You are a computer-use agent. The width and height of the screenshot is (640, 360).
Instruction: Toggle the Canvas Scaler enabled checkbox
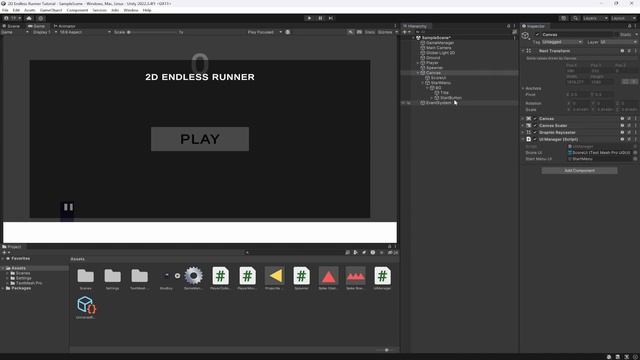pos(535,125)
